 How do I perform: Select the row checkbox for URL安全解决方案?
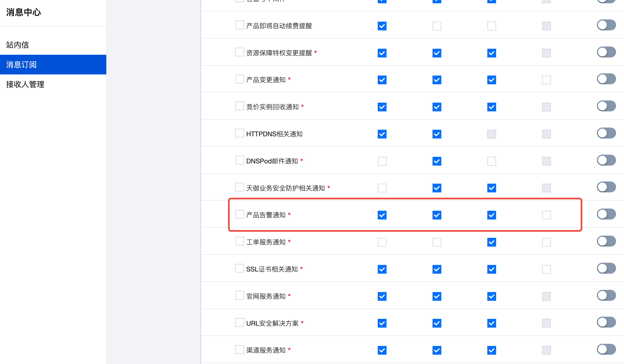pos(239,322)
